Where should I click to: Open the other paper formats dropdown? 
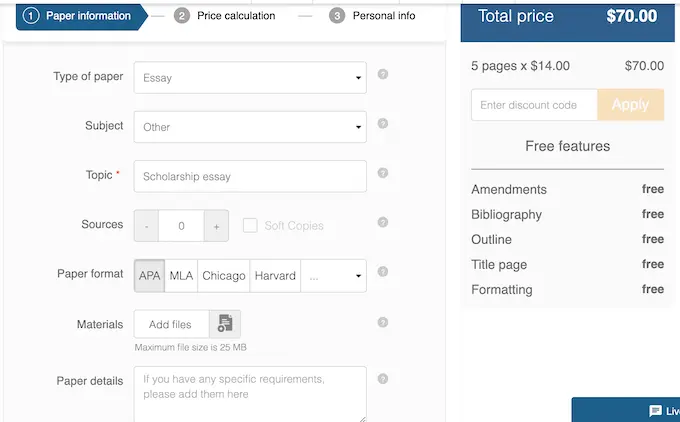333,276
